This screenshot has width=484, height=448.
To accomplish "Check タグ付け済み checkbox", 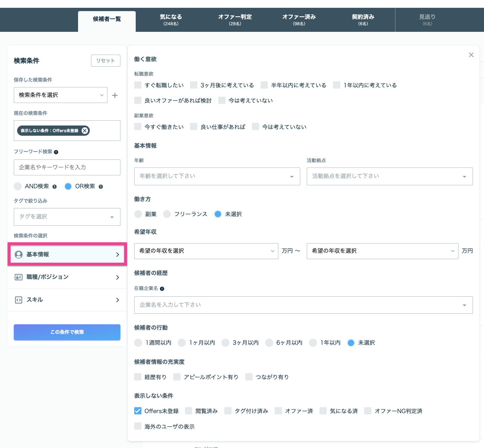I will click(228, 411).
